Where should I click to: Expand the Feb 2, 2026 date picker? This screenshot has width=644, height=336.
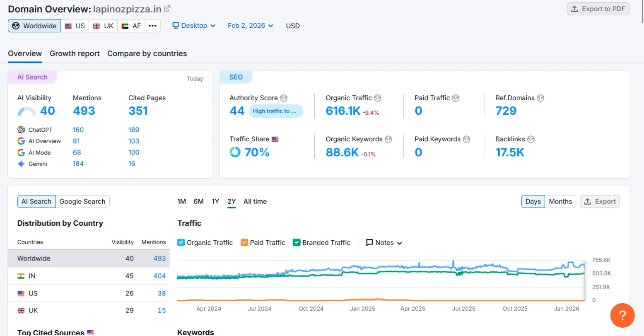[x=250, y=26]
